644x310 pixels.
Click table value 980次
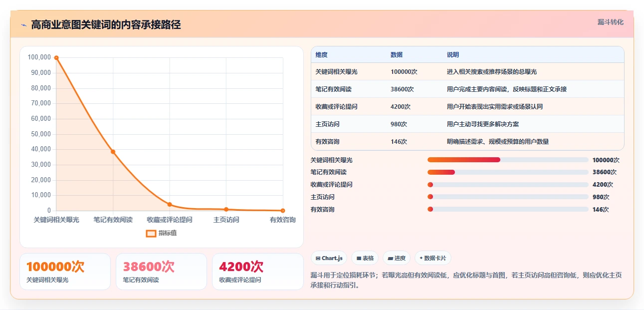pyautogui.click(x=399, y=124)
